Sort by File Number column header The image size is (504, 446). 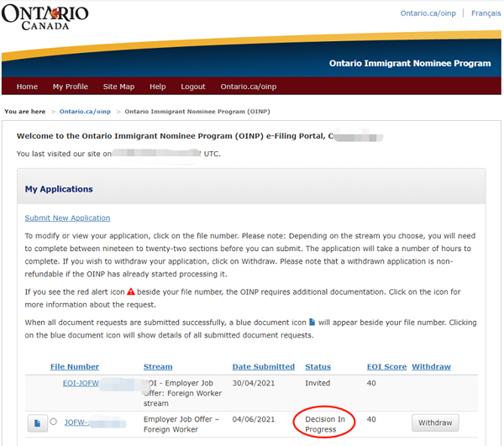(74, 367)
